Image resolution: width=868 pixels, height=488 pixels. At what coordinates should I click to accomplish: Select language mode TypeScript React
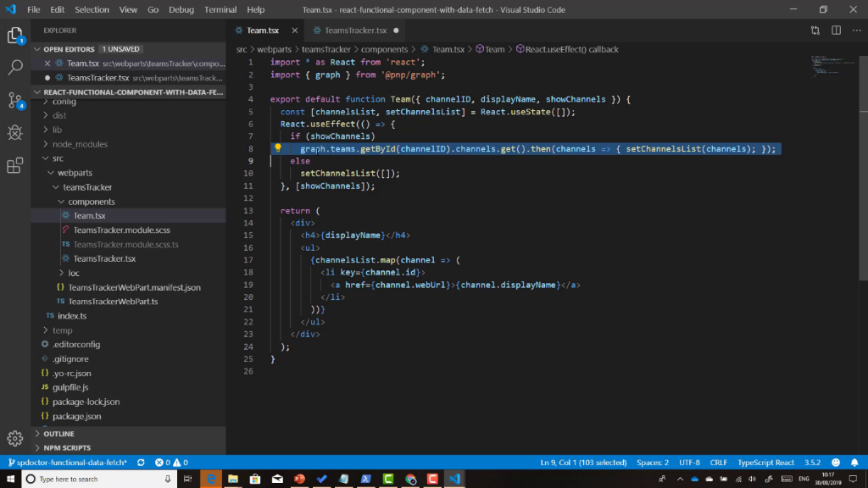(x=765, y=463)
